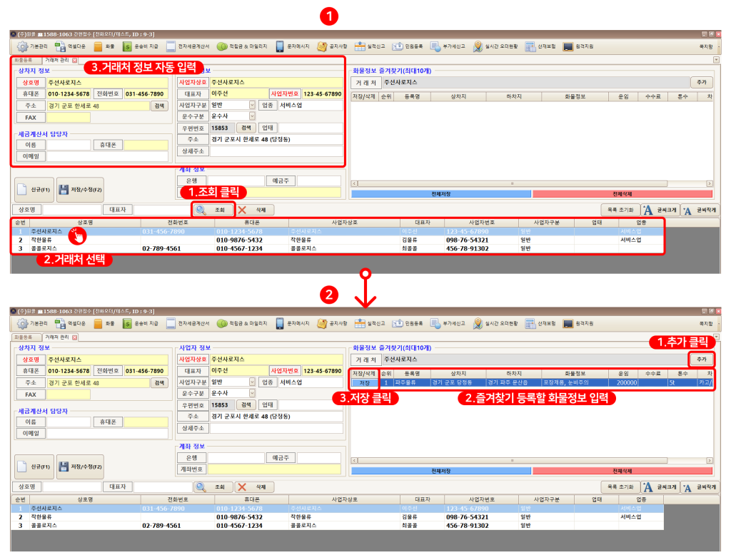Open 사업자구분 combo box in bottom window
Viewport: 731px width, 560px height.
point(252,382)
